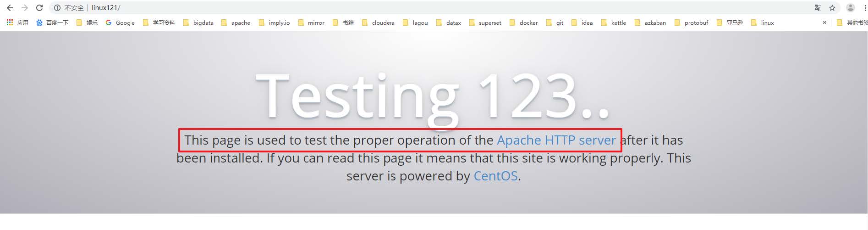Follow the CentOS link
The image size is (868, 230).
click(495, 176)
